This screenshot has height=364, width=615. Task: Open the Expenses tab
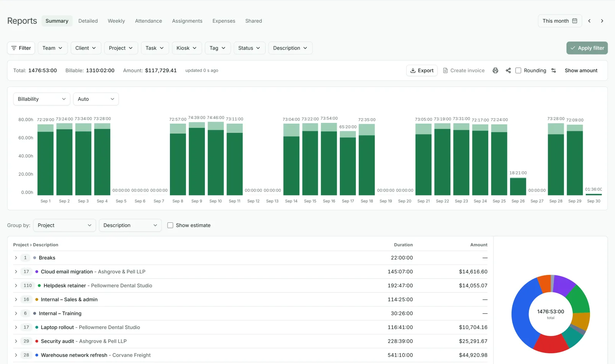point(224,21)
